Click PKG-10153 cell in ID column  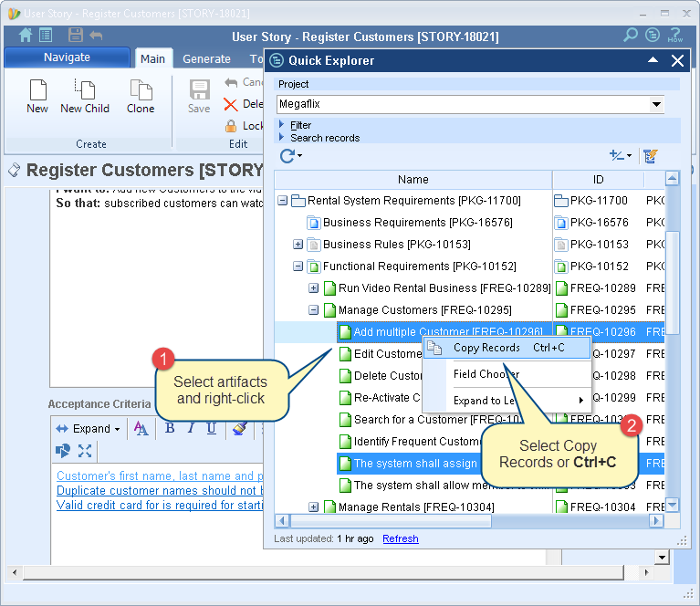599,245
